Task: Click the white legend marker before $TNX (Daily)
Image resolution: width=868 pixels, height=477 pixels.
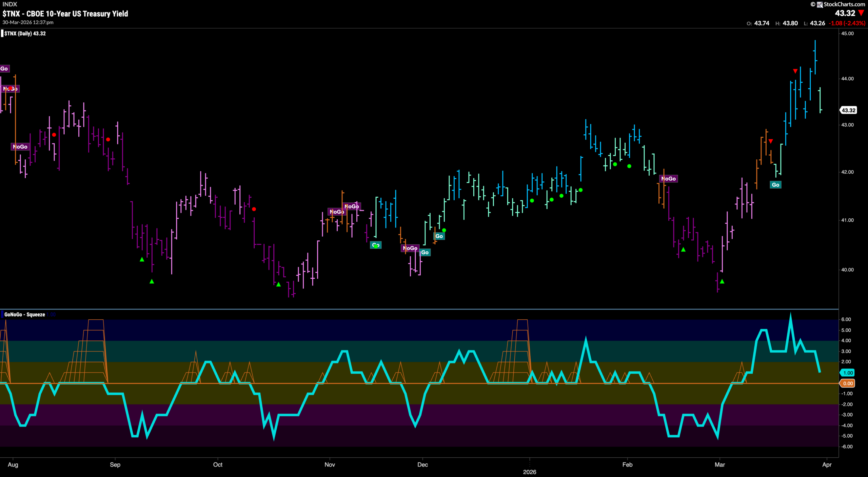Action: 2,33
